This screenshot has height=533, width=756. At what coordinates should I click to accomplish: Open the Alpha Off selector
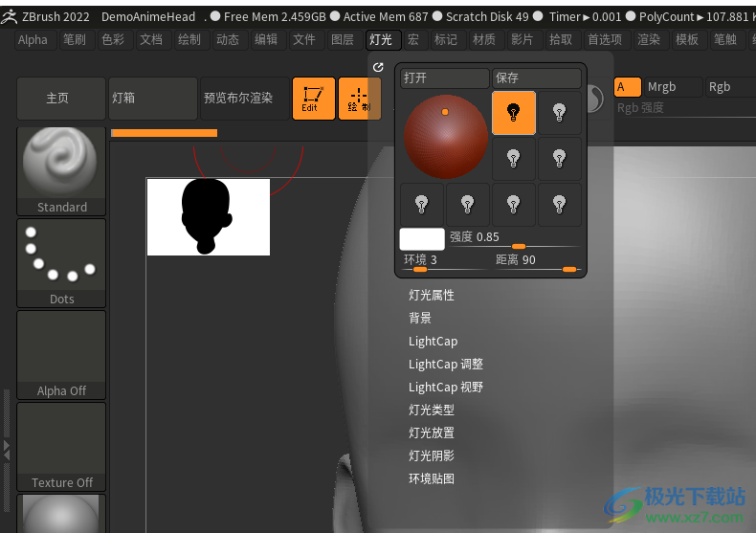[x=61, y=355]
